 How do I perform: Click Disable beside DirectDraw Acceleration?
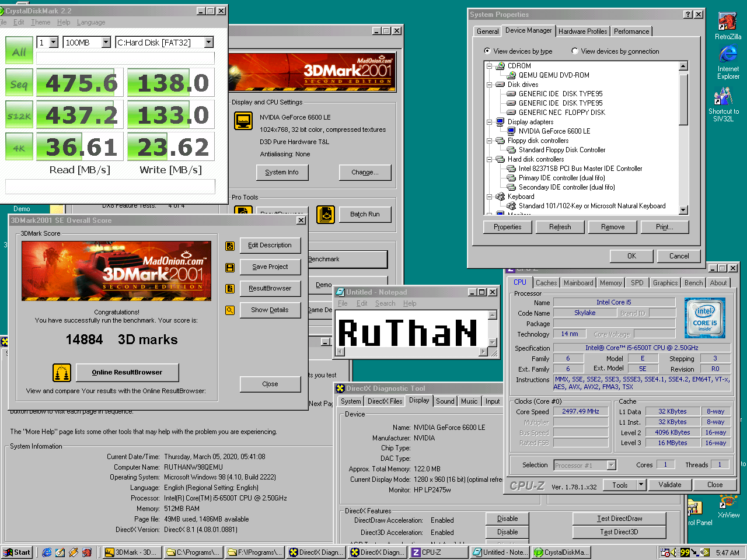coord(507,519)
